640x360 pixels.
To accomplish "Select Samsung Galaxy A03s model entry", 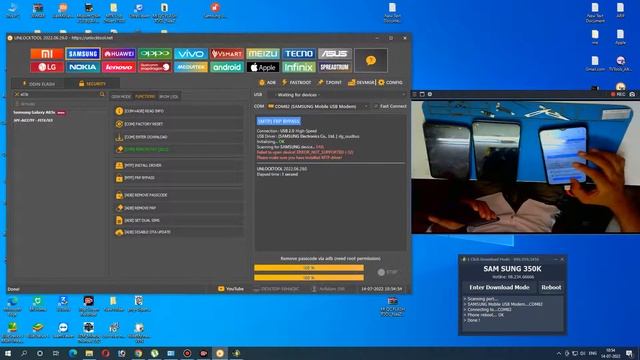I will pyautogui.click(x=39, y=112).
